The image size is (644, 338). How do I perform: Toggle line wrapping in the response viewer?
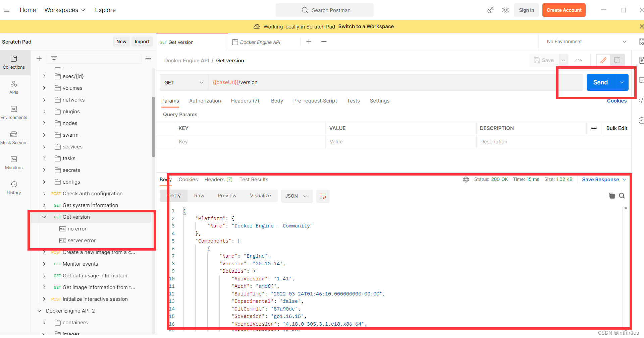click(x=323, y=196)
